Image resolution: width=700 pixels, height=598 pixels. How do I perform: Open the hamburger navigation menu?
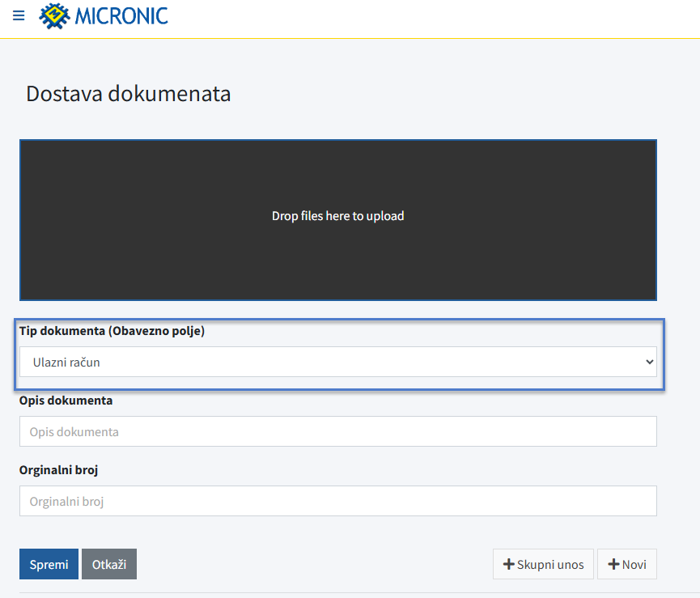click(x=19, y=15)
